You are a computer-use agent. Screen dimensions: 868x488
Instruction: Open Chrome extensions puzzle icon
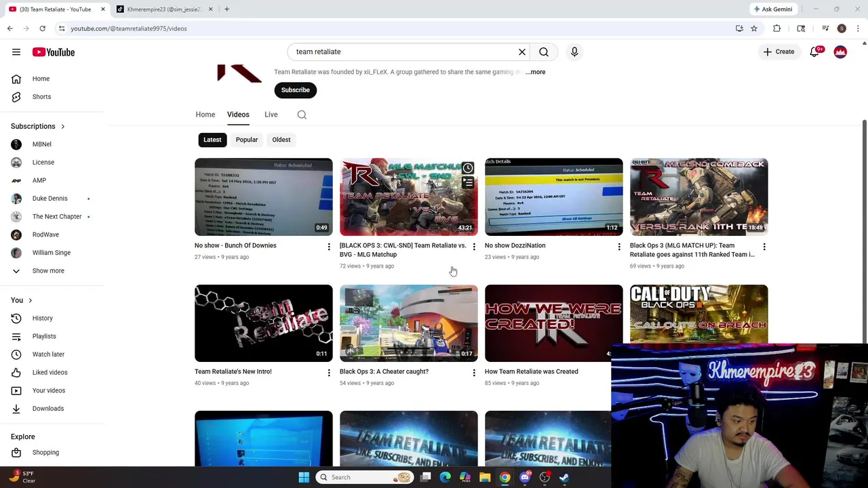(x=777, y=28)
